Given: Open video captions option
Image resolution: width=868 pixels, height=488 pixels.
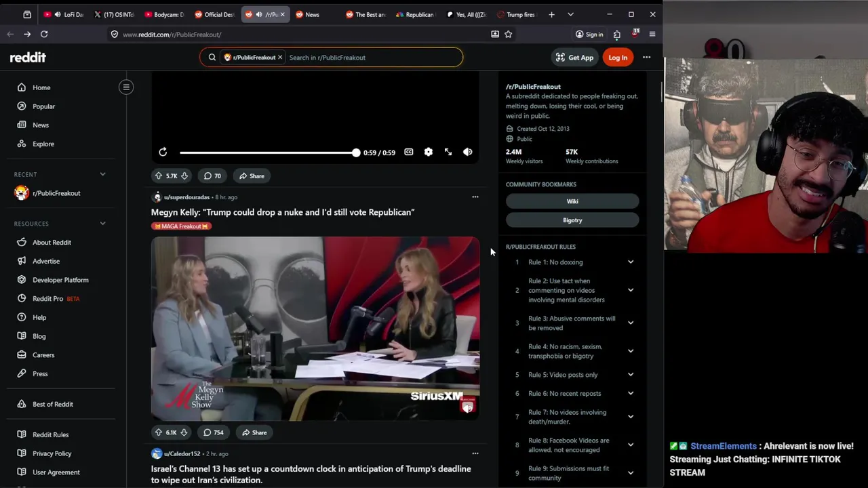Looking at the screenshot, I should [x=408, y=152].
